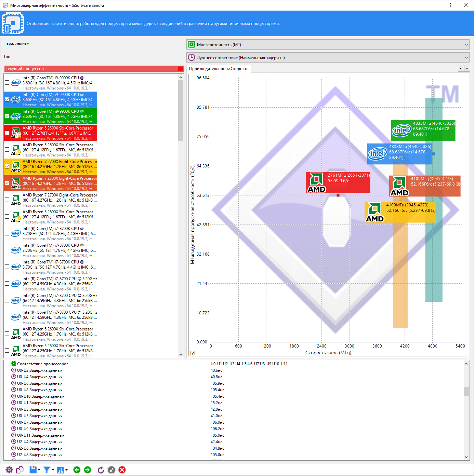474x476 pixels.
Task: Click clock icon beside U0-U2 Задержка данных
Action: coord(14,370)
